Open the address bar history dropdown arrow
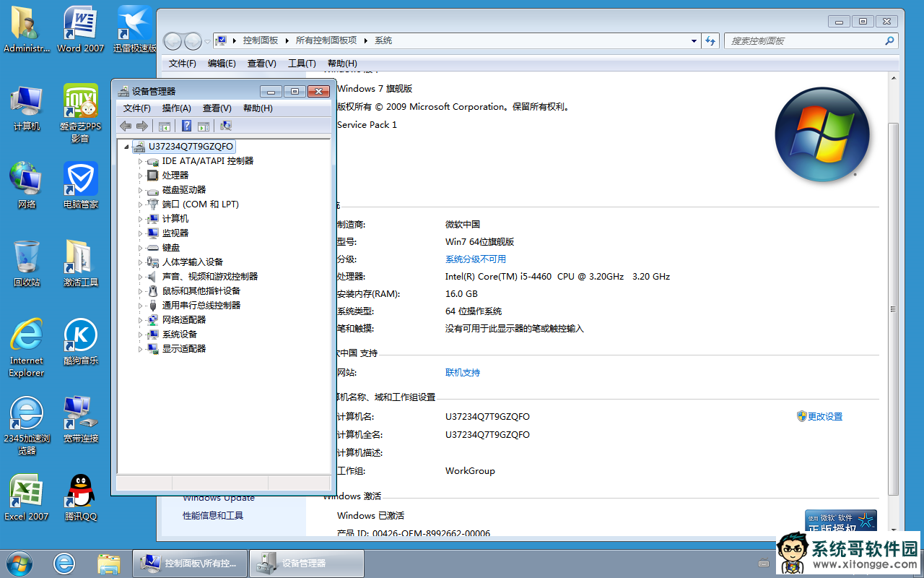The width and height of the screenshot is (924, 578). [x=694, y=40]
